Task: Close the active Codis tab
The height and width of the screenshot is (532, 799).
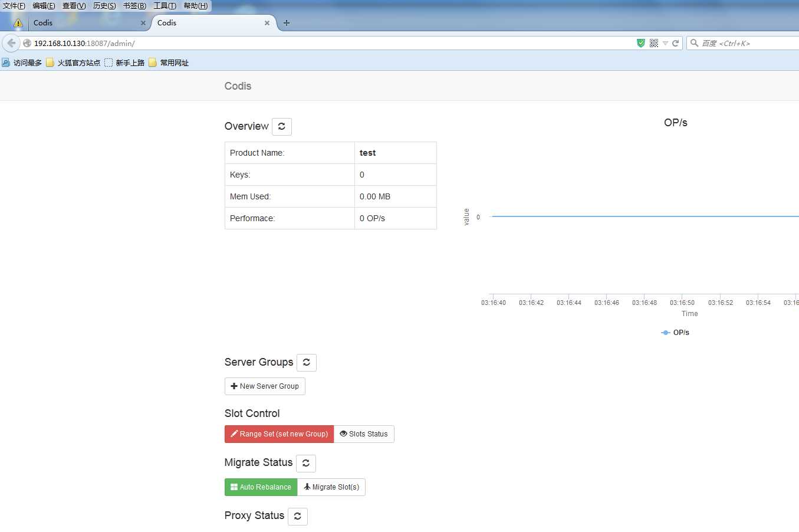Action: pos(267,23)
